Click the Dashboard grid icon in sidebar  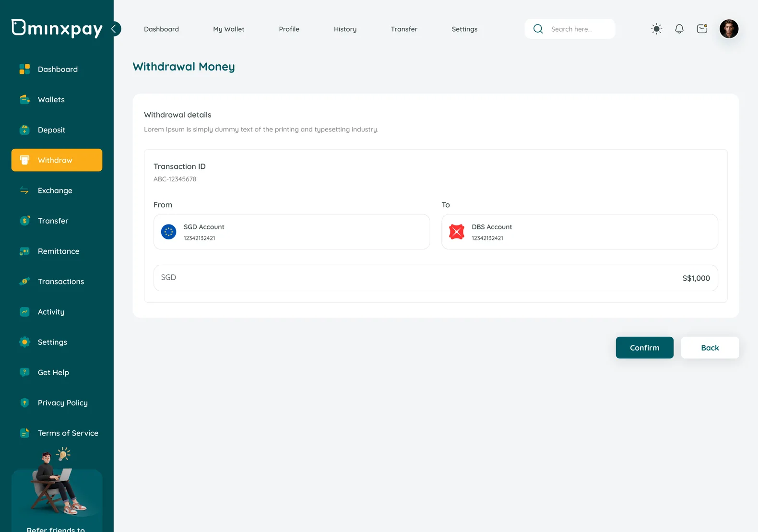click(24, 69)
